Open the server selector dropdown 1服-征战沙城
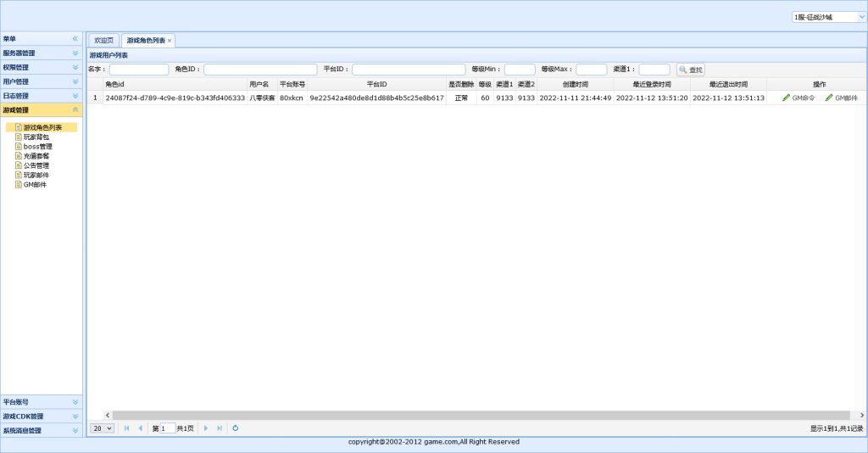Screen dimensions: 868x453 pyautogui.click(x=828, y=17)
